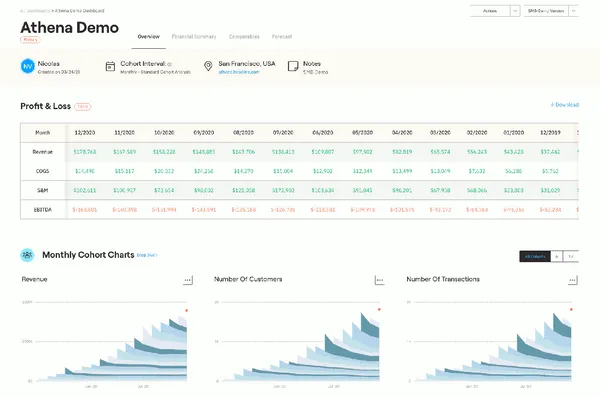Click the Monthly Cohort Charts heading
The width and height of the screenshot is (600, 397).
click(x=88, y=255)
